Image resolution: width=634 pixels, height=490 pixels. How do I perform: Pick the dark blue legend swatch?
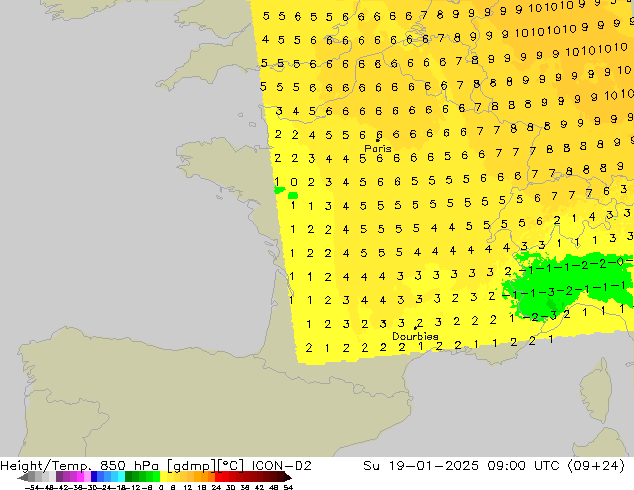click(94, 476)
